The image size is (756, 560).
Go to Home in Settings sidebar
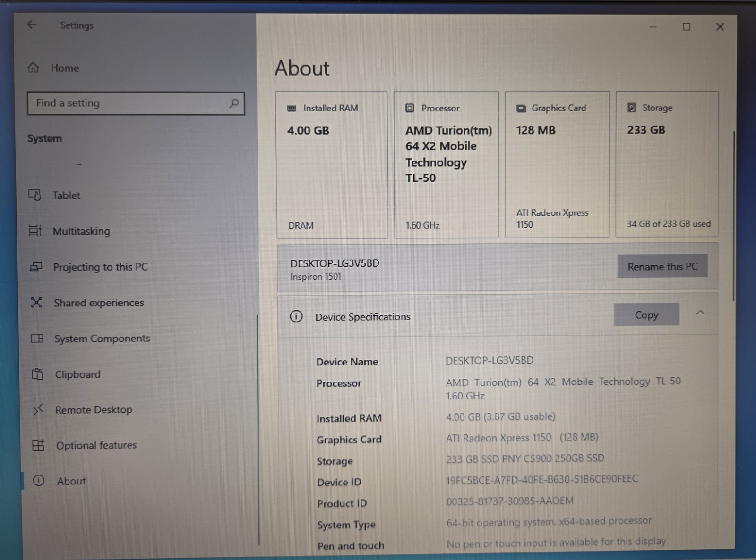pyautogui.click(x=65, y=68)
